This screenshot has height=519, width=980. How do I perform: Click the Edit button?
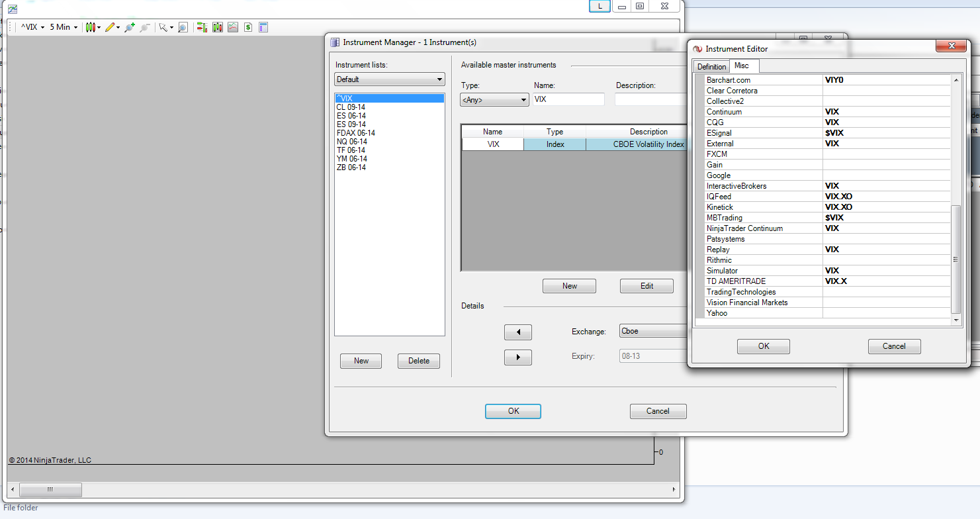tap(647, 286)
